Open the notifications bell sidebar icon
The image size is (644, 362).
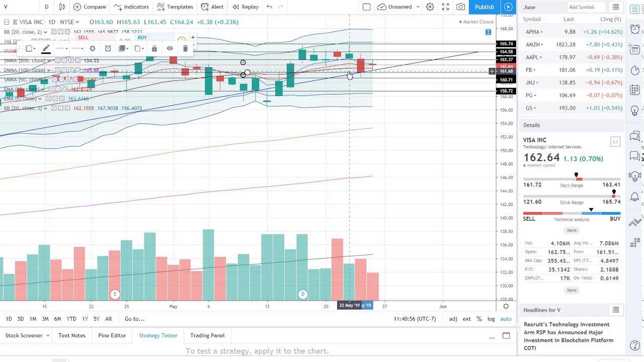coord(635,197)
